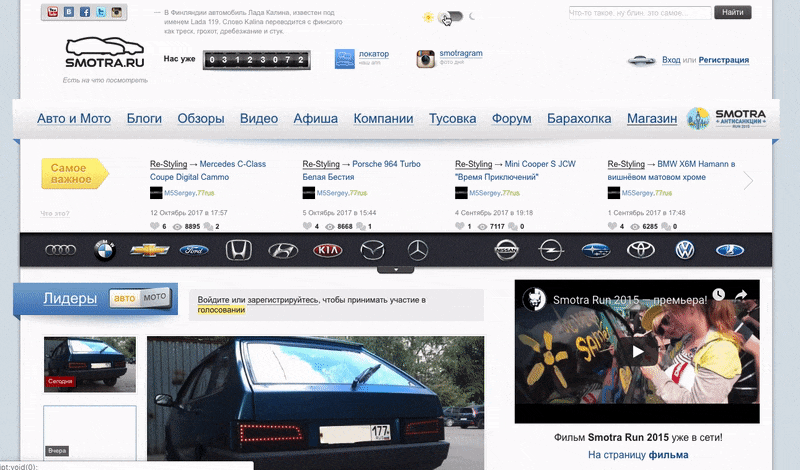Screen dimensions: 800x470
Task: Open the локатор link
Action: click(374, 54)
